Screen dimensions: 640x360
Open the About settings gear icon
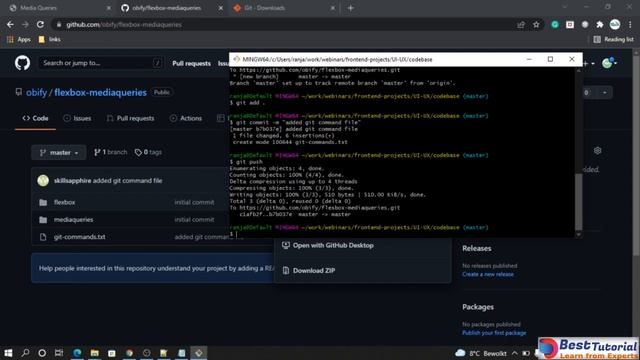[x=598, y=151]
